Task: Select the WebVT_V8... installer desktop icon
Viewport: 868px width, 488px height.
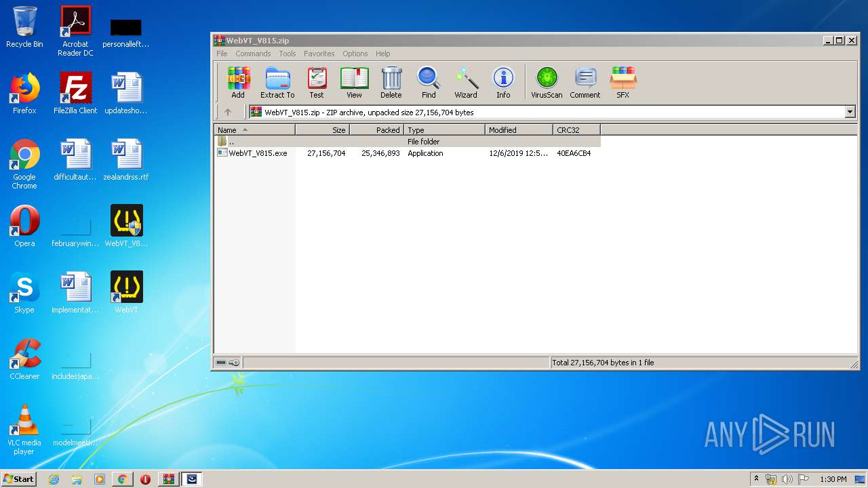Action: [x=126, y=226]
